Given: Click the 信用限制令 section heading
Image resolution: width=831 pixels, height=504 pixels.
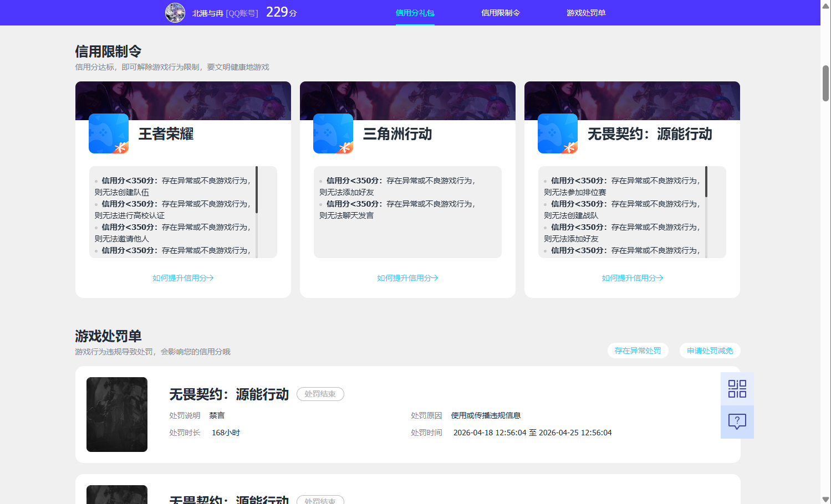Looking at the screenshot, I should click(x=108, y=52).
